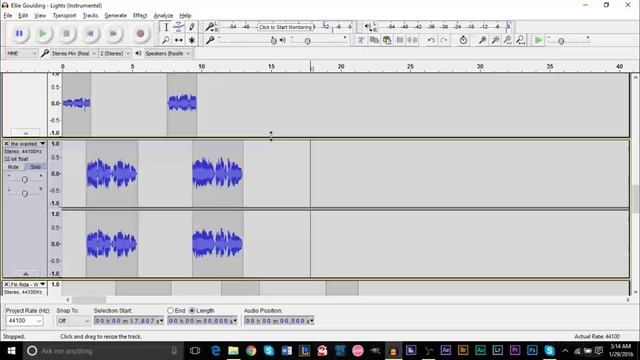Viewport: 640px width, 360px height.
Task: Click the Play-at-speed green icon
Action: click(x=538, y=40)
